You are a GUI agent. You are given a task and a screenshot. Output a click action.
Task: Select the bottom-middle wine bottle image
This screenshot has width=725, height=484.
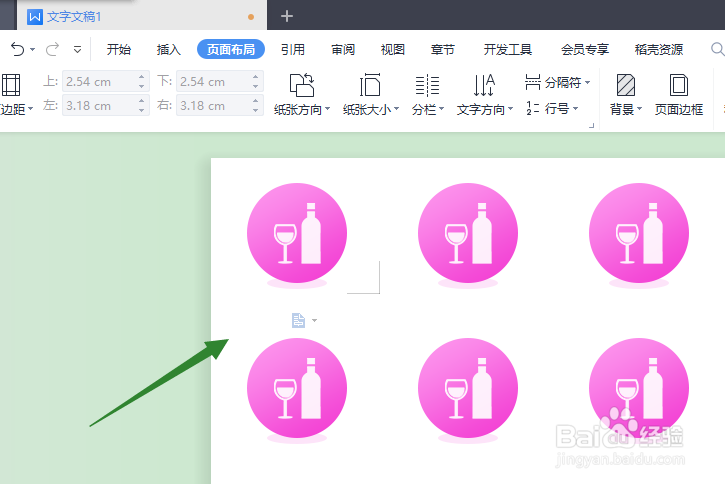468,391
